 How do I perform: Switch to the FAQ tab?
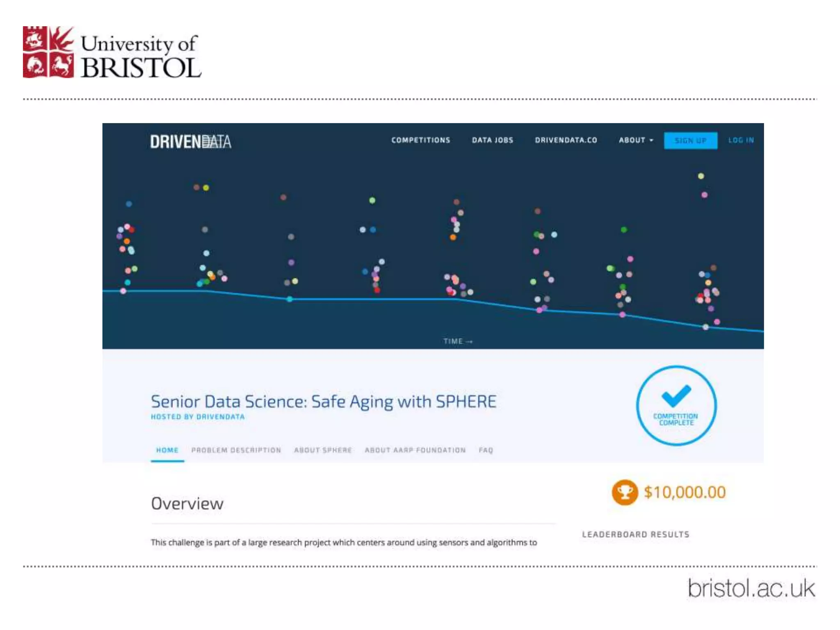(486, 450)
